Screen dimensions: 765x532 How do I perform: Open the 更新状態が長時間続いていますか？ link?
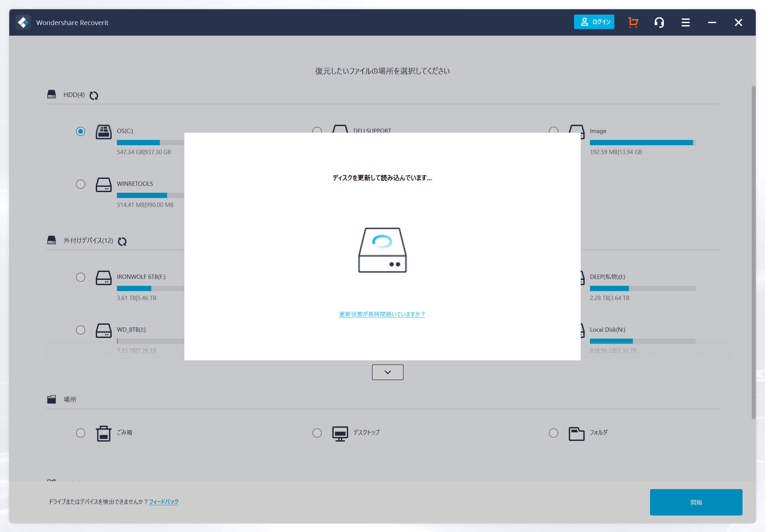pos(382,314)
